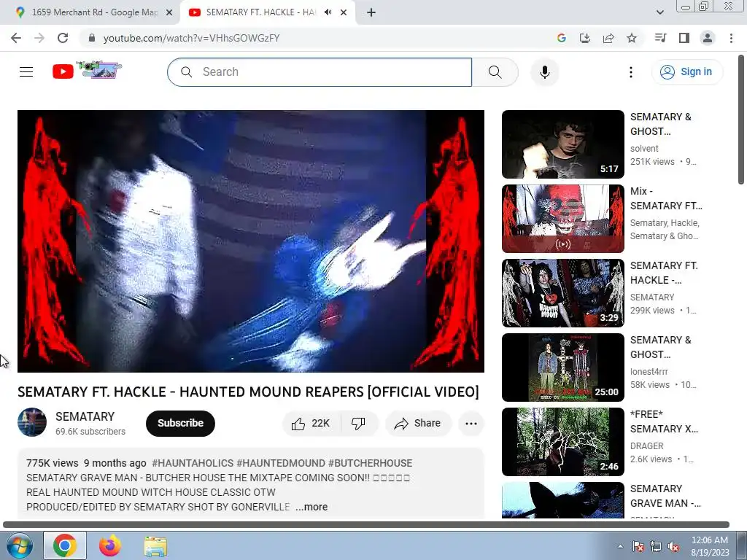Open the Mix - SEMATARY FT thumbnail
Viewport: 747px width, 560px height.
coord(562,219)
